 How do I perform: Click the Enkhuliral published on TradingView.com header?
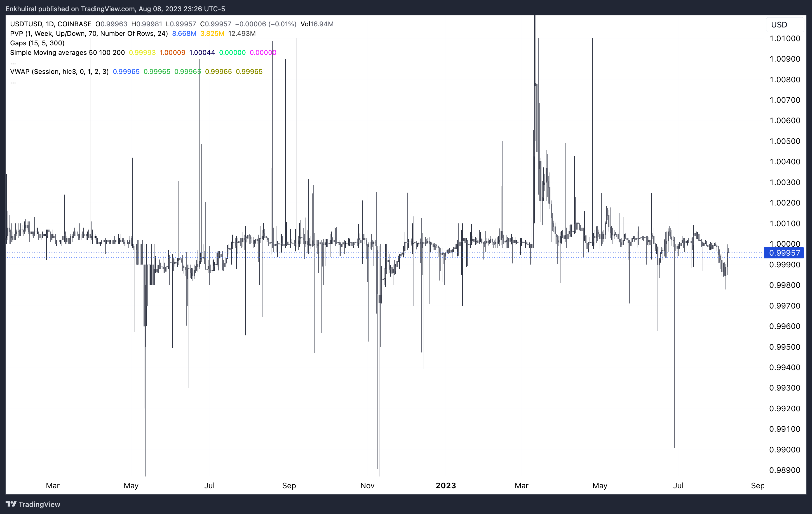point(115,9)
